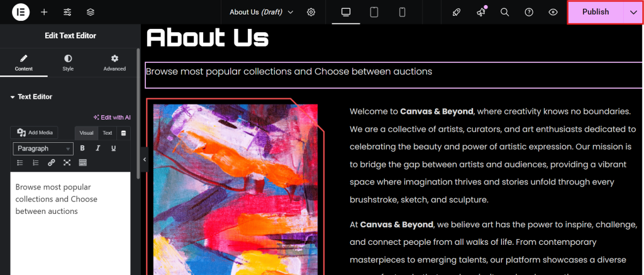Toggle bold formatting in editor
Viewport: 644px width, 275px height.
coord(82,149)
